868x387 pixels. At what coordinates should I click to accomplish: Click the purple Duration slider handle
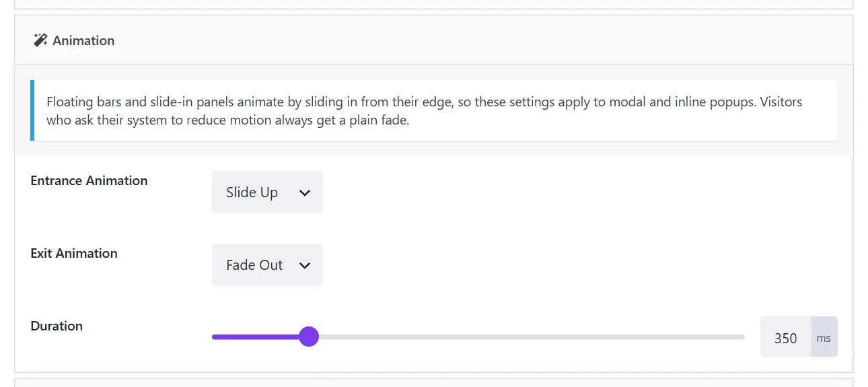[309, 337]
